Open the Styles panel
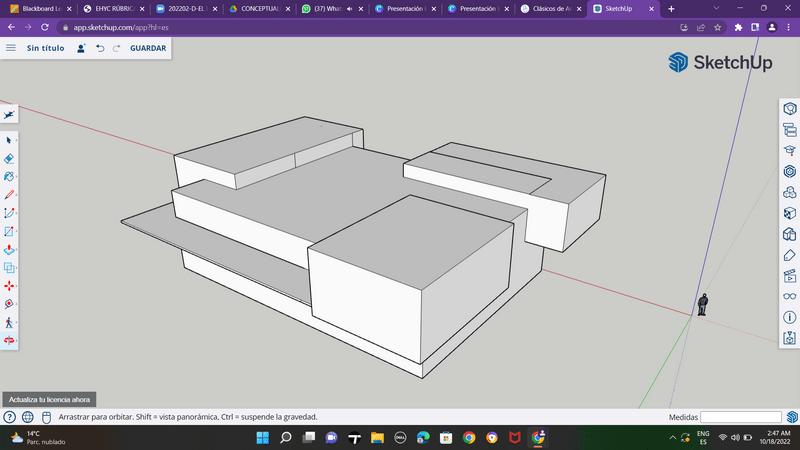 pos(790,234)
